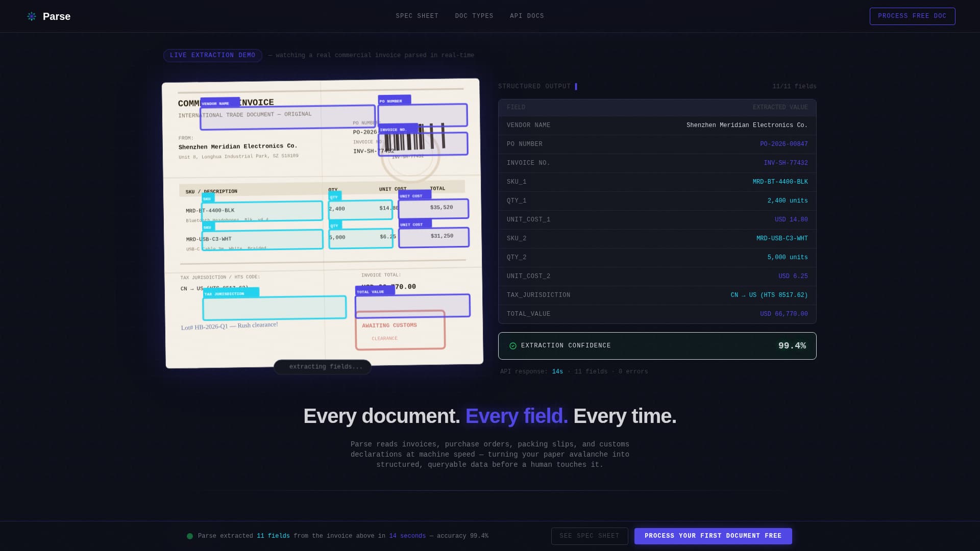Click the AWAITING CUSTOMS CLEARANCE stamp
Screen dimensions: 980x551
click(400, 331)
